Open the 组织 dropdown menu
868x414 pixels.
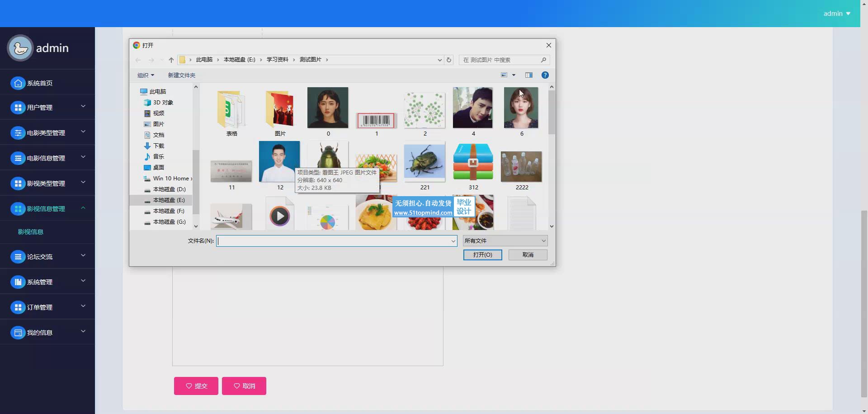(x=146, y=75)
